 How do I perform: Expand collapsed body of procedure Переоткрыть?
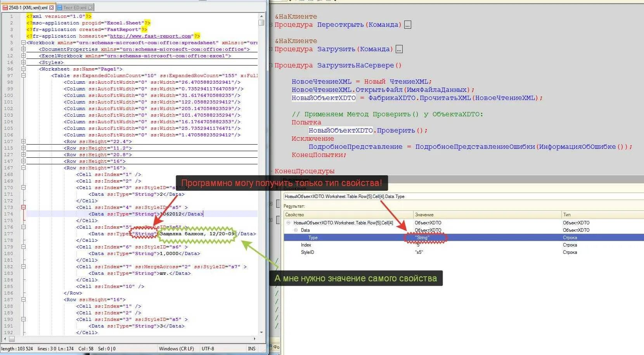[x=407, y=25]
